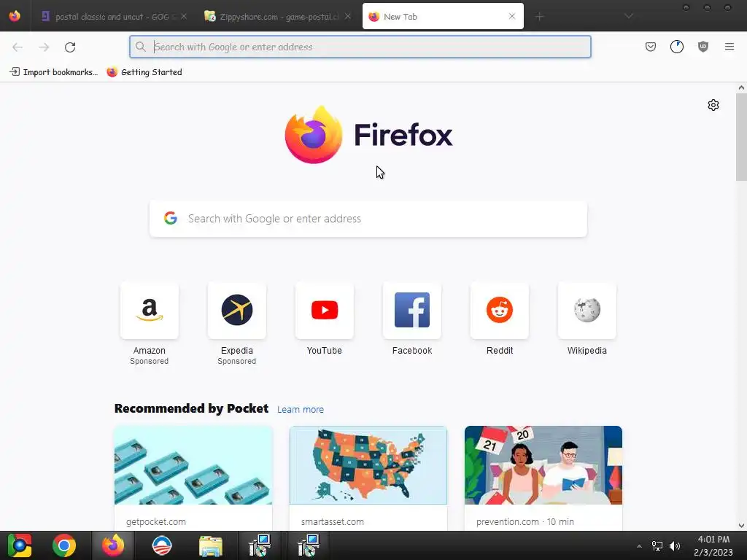Image resolution: width=747 pixels, height=560 pixels.
Task: Click the scrollbar down arrow
Action: point(741,526)
